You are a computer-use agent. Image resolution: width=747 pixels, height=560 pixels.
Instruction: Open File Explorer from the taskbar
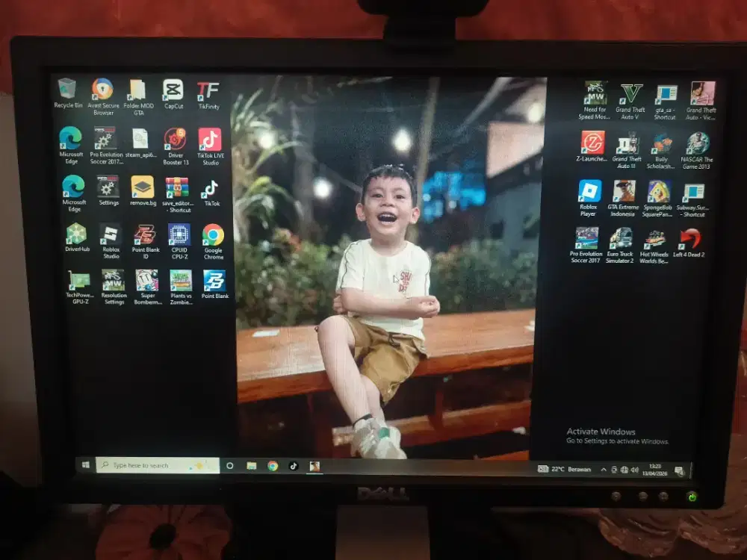[x=252, y=466]
